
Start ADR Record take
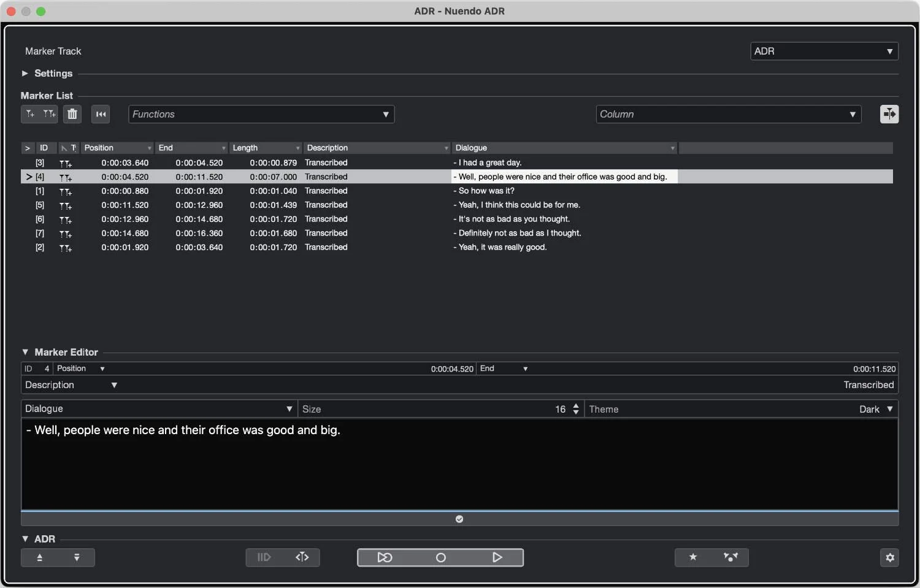click(440, 557)
